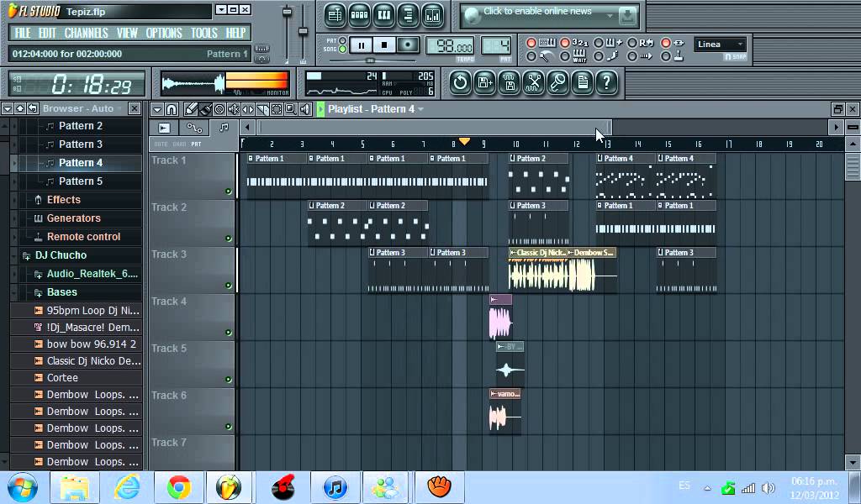Click Save new version disk icon

pyautogui.click(x=484, y=83)
